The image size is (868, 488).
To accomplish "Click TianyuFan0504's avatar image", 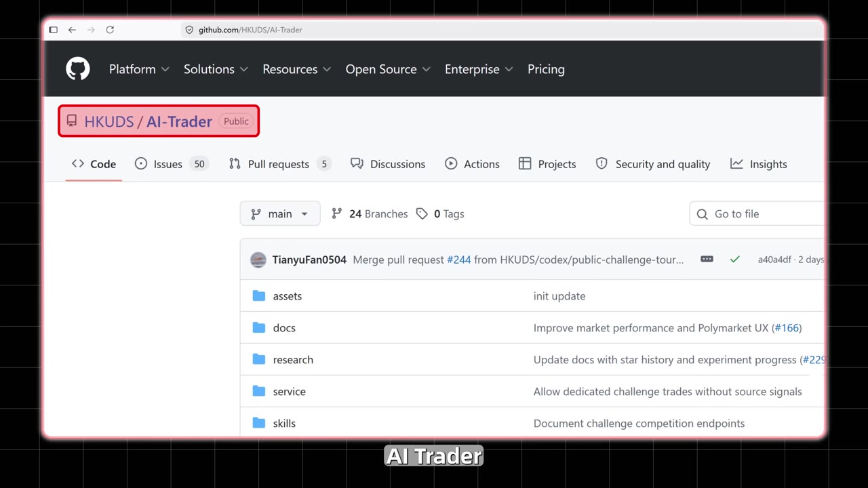I will pyautogui.click(x=258, y=260).
